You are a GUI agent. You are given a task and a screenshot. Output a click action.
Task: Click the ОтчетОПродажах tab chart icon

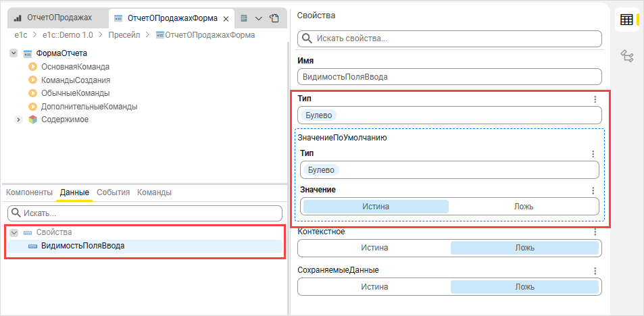point(18,18)
